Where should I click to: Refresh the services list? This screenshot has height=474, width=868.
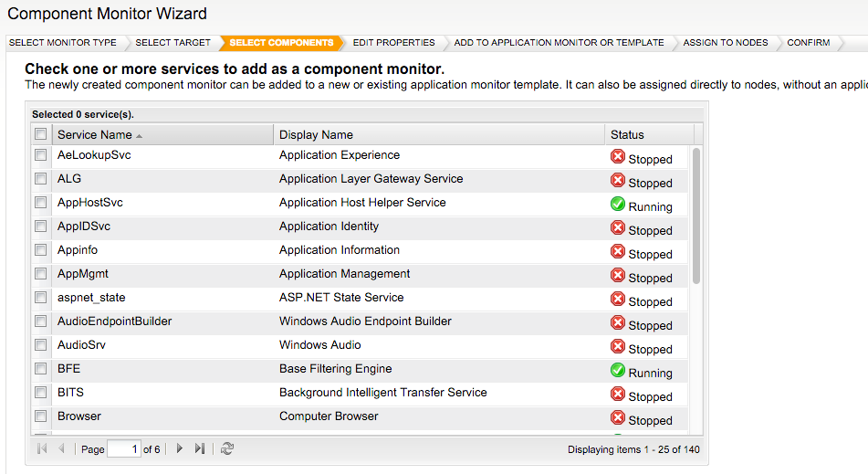[227, 448]
